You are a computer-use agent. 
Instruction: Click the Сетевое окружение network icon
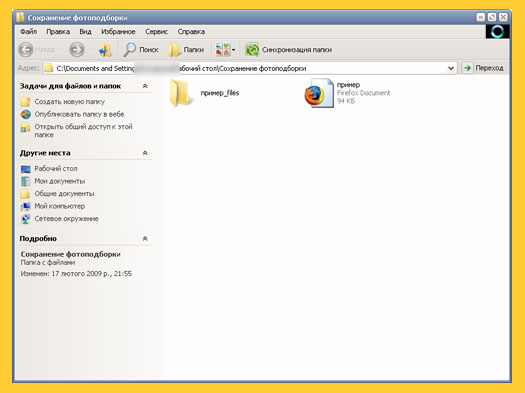point(25,219)
